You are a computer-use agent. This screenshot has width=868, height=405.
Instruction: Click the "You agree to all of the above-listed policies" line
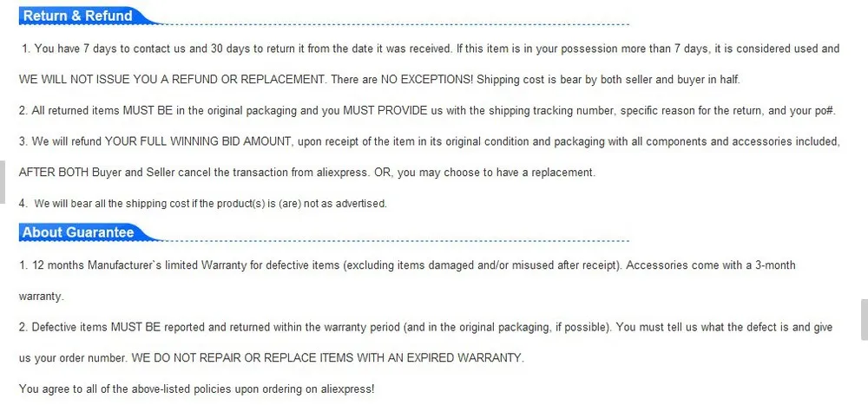(x=196, y=389)
